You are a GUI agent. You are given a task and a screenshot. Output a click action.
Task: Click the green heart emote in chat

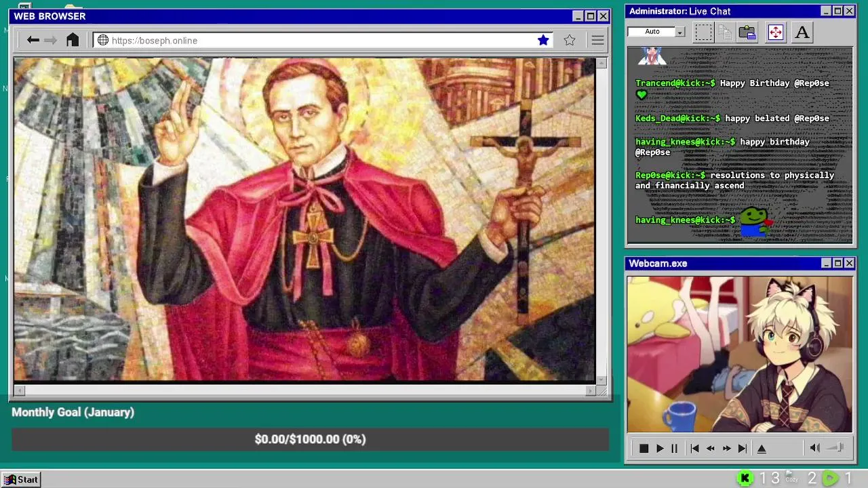[642, 95]
